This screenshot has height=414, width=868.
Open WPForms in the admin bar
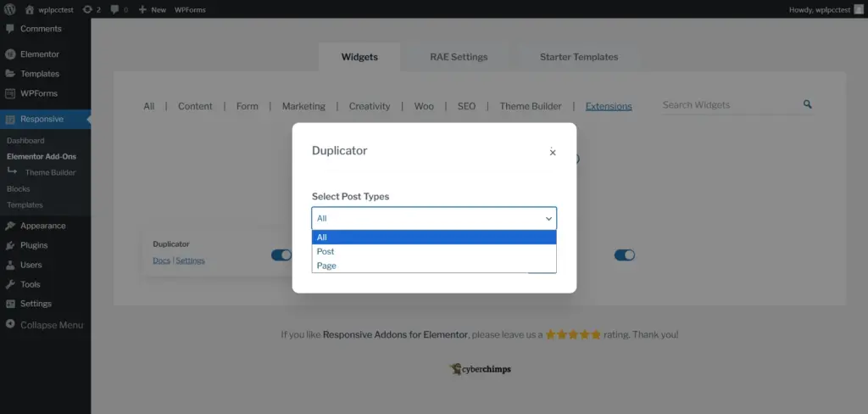(x=190, y=9)
